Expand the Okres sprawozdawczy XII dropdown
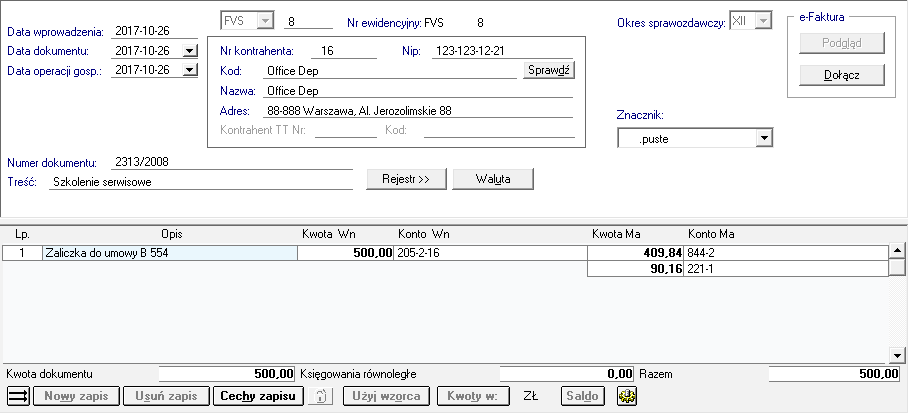 coord(762,21)
